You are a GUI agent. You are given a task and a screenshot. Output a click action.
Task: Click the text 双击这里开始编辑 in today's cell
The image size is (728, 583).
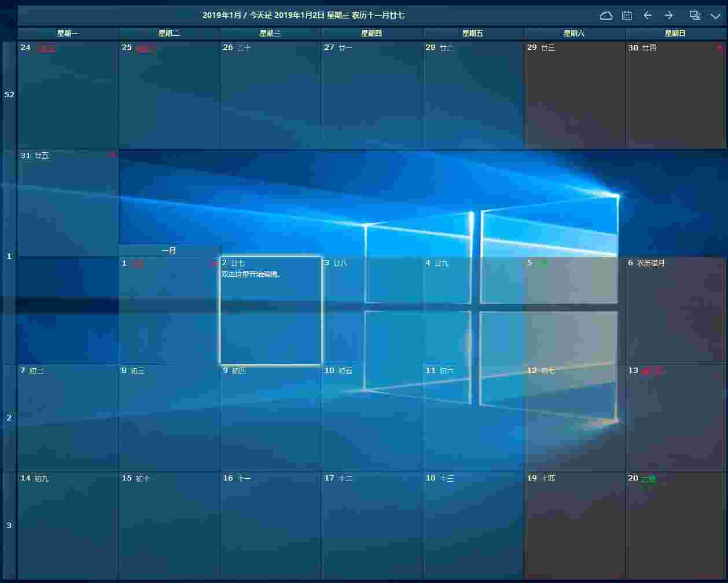point(251,274)
